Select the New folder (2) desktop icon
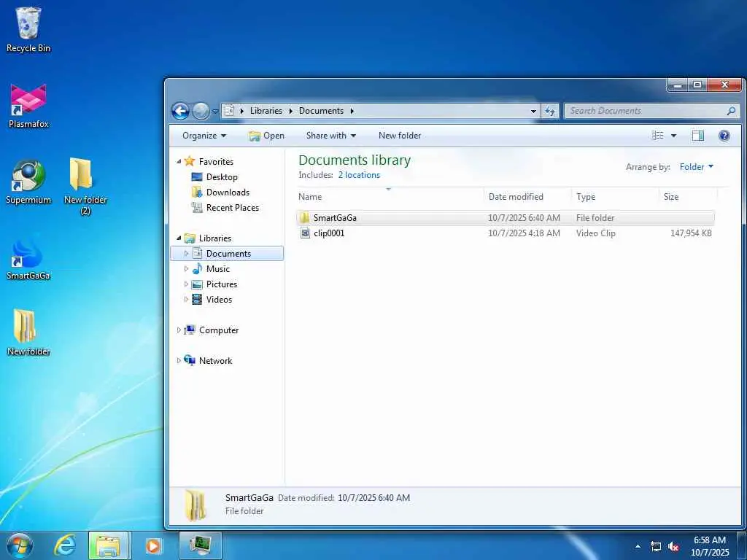The width and height of the screenshot is (747, 560). (x=85, y=187)
